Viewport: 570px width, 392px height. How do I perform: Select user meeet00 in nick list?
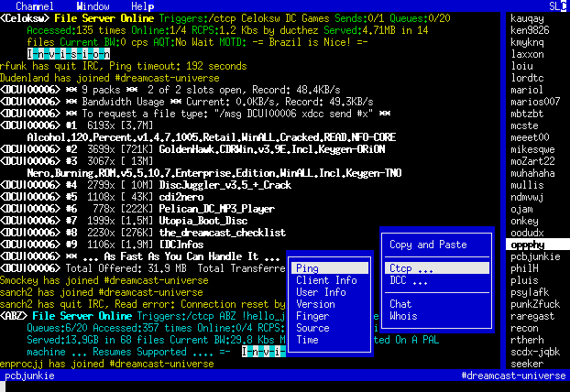coord(530,137)
